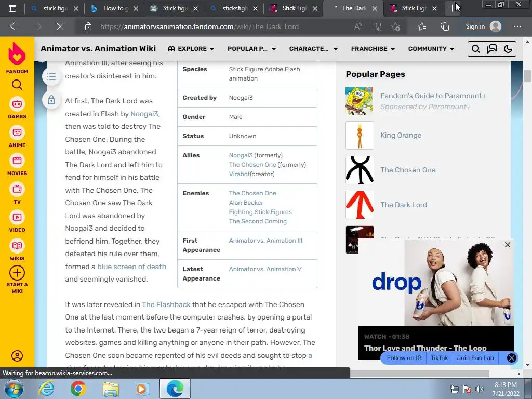Click The Dark Lord red stick thumbnail
Viewport: 532px width, 399px height.
tap(360, 205)
